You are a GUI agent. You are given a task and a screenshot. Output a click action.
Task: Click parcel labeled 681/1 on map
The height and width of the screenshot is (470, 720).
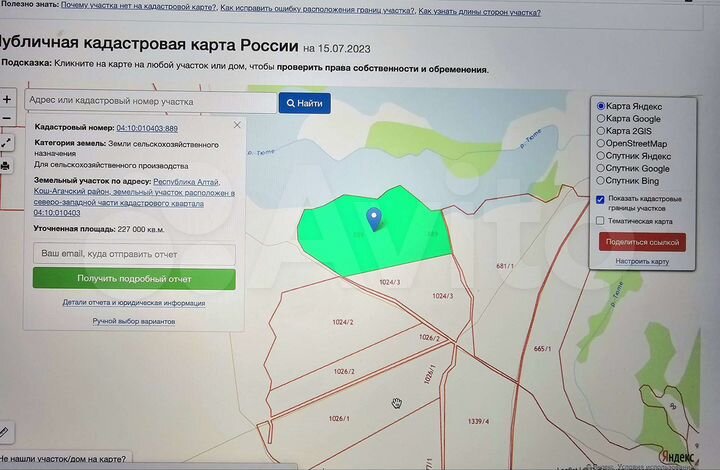(x=505, y=266)
